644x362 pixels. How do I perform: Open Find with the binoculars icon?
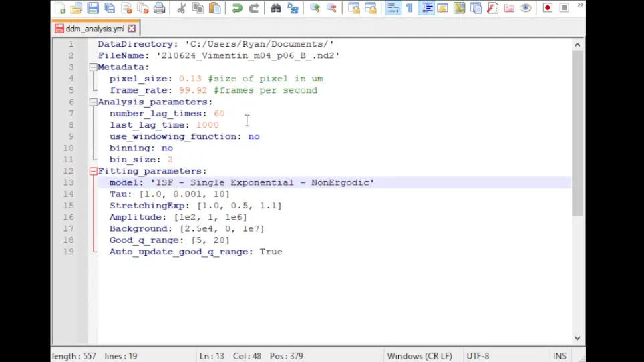[276, 8]
